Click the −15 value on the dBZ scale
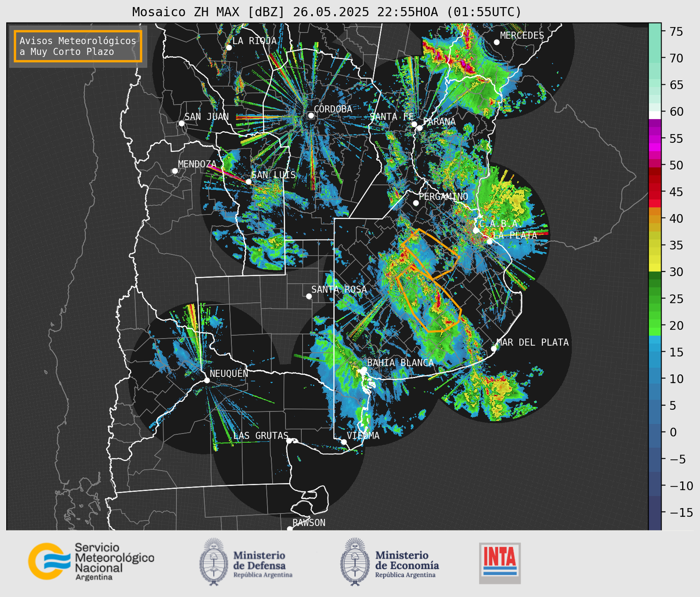Viewport: 700px width, 597px height. (x=681, y=512)
